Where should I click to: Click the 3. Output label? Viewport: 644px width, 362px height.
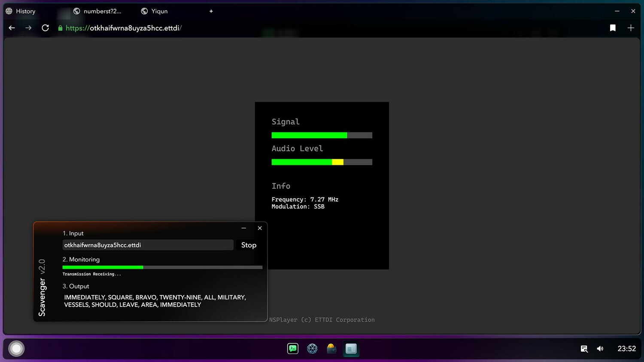(76, 286)
